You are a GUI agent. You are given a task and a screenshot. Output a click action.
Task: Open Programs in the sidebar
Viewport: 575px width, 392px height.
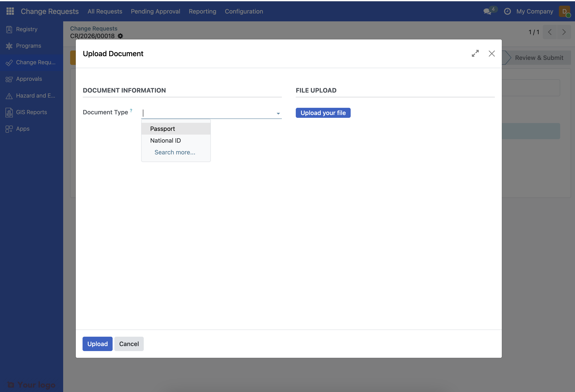pyautogui.click(x=29, y=46)
